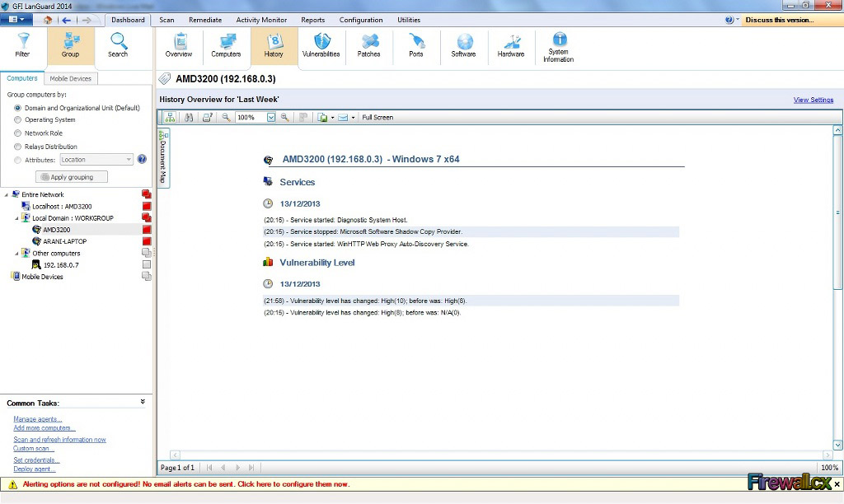The image size is (844, 504).
Task: Select Localhost : AMD3200 tree item
Action: 62,207
